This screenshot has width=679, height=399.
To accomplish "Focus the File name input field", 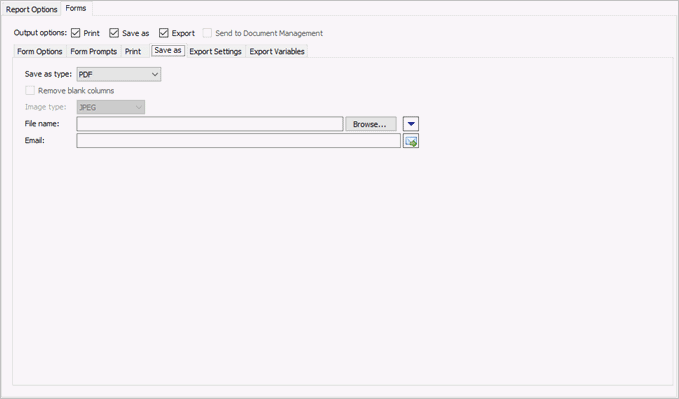I will point(210,124).
